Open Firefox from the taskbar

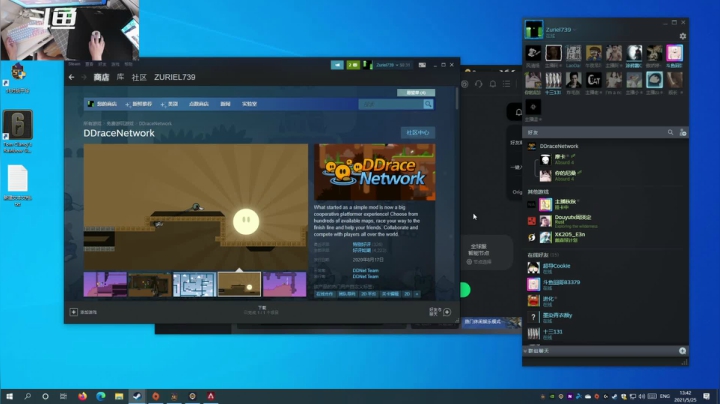(82, 396)
